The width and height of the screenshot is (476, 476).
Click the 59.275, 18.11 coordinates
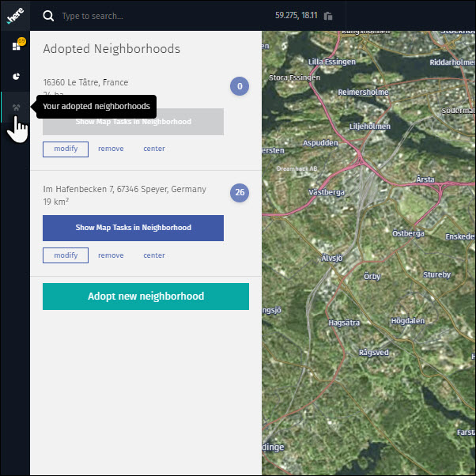point(296,16)
